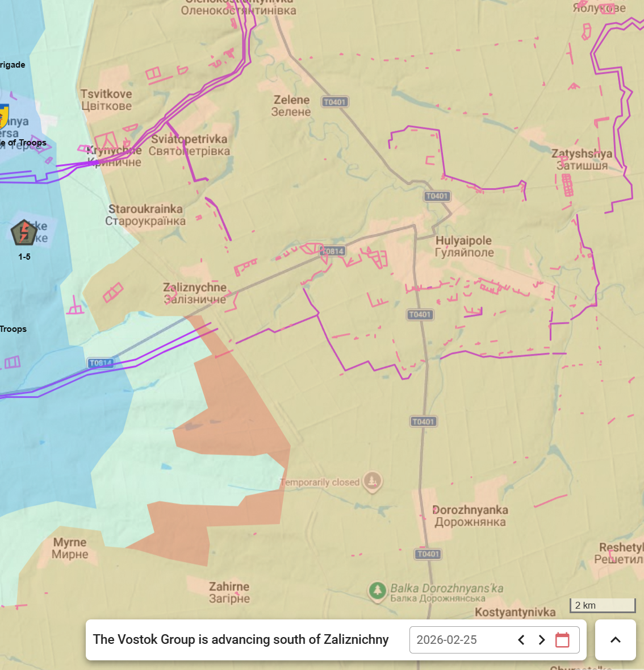This screenshot has height=670, width=644.
Task: Click the Dorozhnyanka village label
Action: [470, 516]
